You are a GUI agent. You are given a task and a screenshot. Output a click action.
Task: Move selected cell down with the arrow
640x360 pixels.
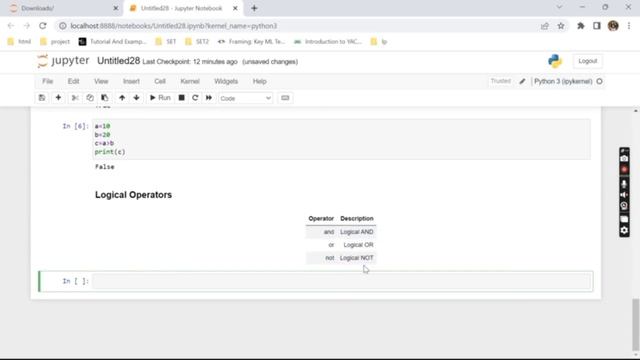(x=136, y=98)
